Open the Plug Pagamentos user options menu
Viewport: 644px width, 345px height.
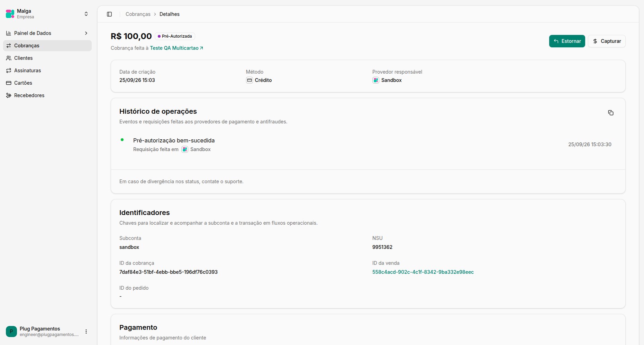pyautogui.click(x=86, y=332)
